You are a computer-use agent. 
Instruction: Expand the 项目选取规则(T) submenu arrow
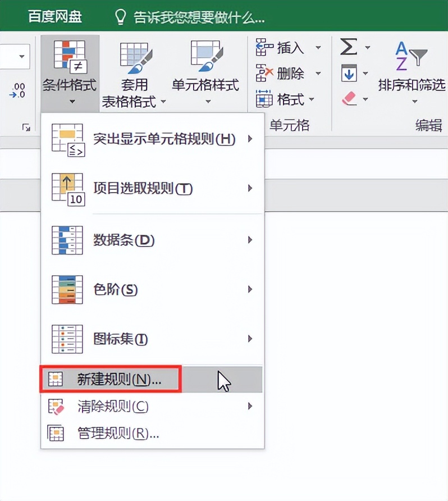[x=250, y=188]
